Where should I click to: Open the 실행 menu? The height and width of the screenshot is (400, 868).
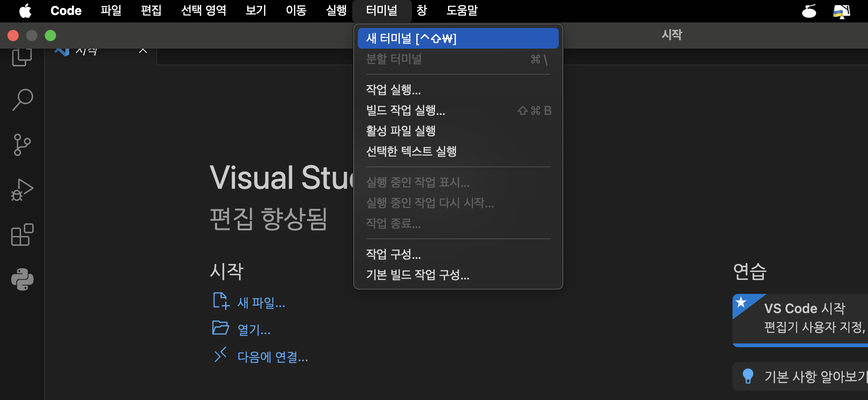(x=336, y=11)
